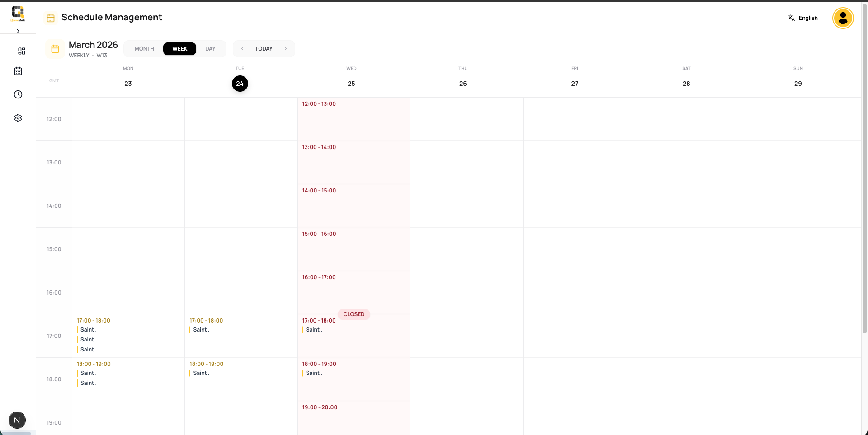
Task: Open the settings gear in sidebar
Action: (18, 118)
